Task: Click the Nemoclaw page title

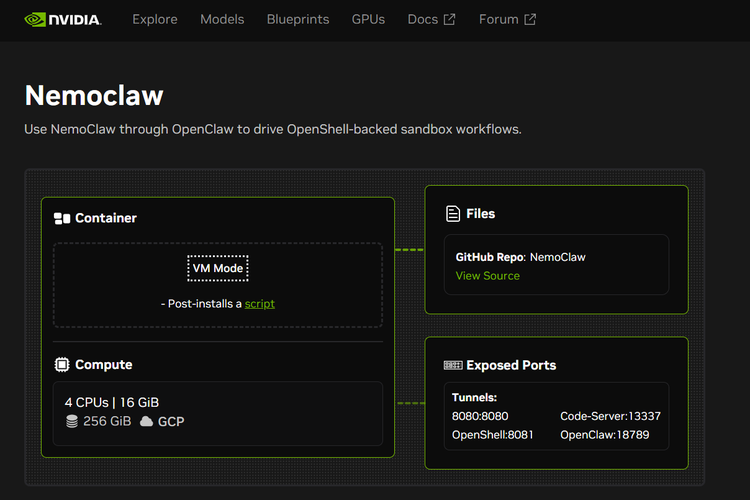Action: point(94,95)
